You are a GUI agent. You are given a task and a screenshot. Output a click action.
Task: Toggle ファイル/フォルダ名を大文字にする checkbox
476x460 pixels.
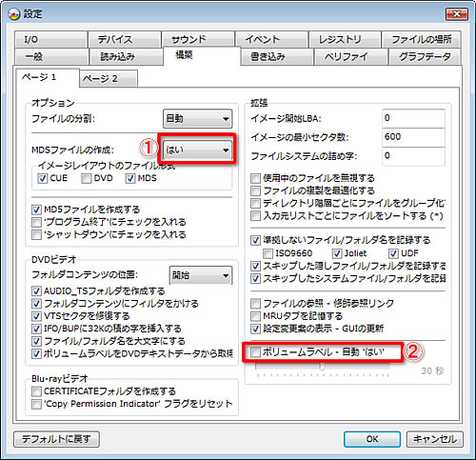(36, 341)
